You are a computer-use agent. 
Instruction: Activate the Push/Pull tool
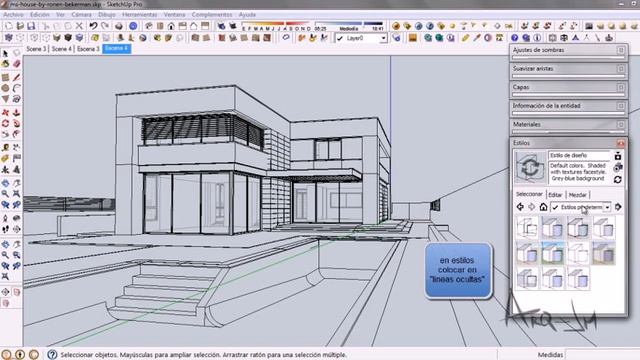tap(16, 112)
